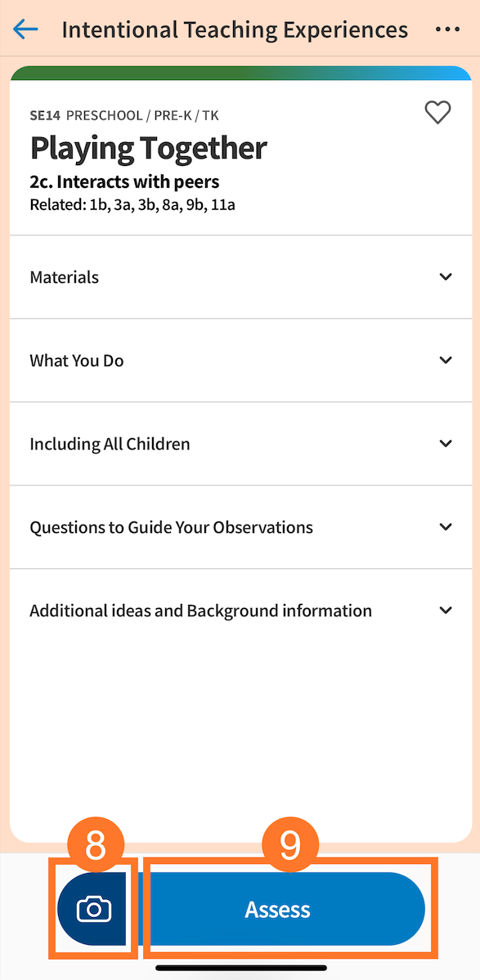Tap the camera icon labeled 8
The height and width of the screenshot is (980, 480).
coord(92,909)
